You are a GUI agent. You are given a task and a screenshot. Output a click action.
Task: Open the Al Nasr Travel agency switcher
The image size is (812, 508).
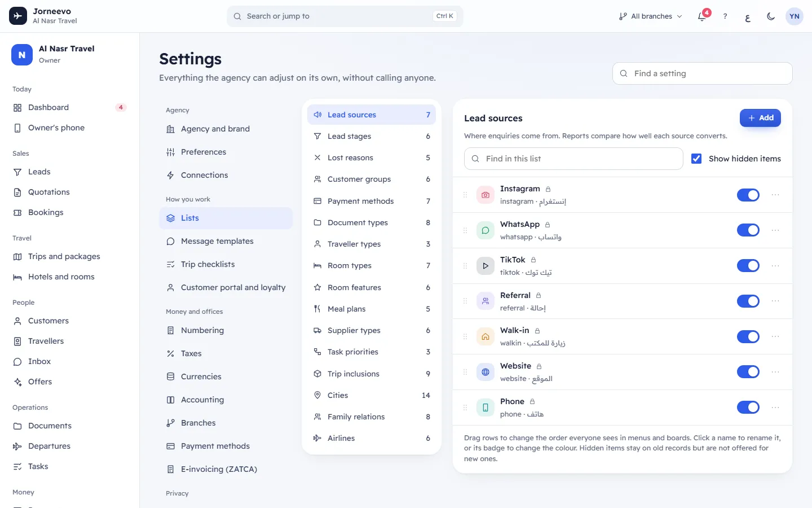[x=69, y=55]
